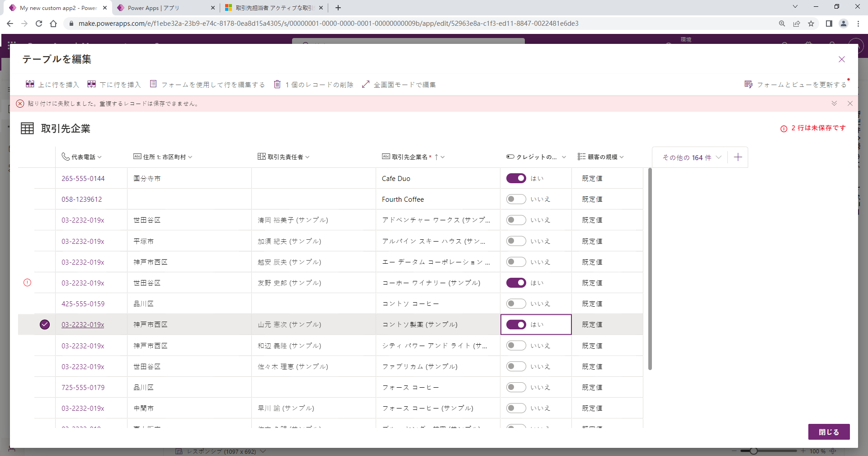Screen dimensions: 868x456
Task: Select 既定値 cell in Fourth Coffee row
Action: tap(607, 199)
